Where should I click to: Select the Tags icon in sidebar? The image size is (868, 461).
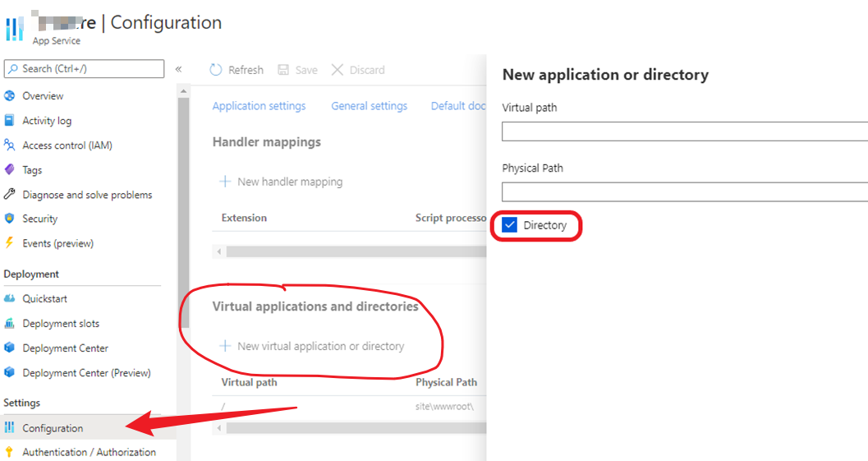[x=10, y=170]
